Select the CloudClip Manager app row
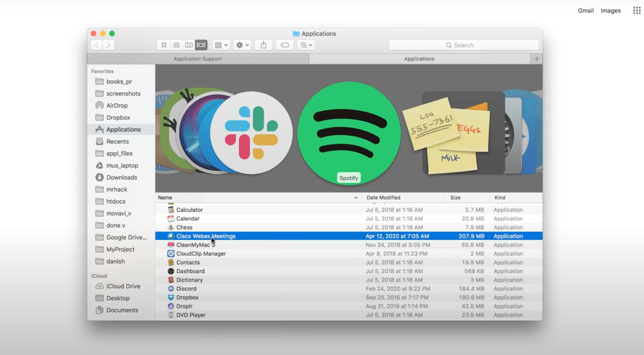 pyautogui.click(x=349, y=254)
